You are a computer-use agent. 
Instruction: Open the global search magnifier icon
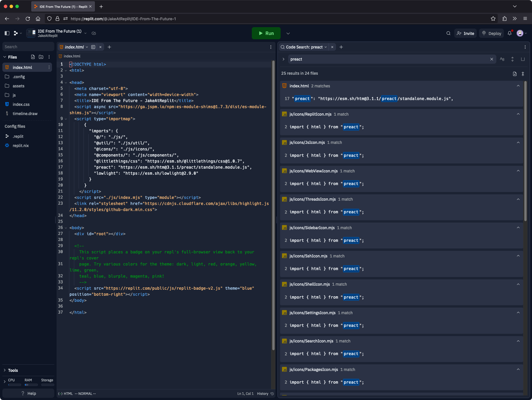(448, 33)
